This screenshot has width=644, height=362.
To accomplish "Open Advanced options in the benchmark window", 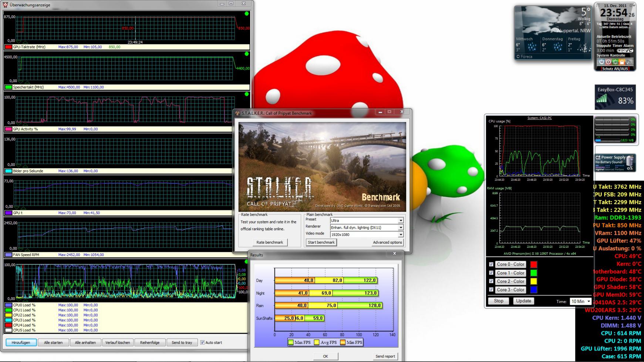I will 387,242.
